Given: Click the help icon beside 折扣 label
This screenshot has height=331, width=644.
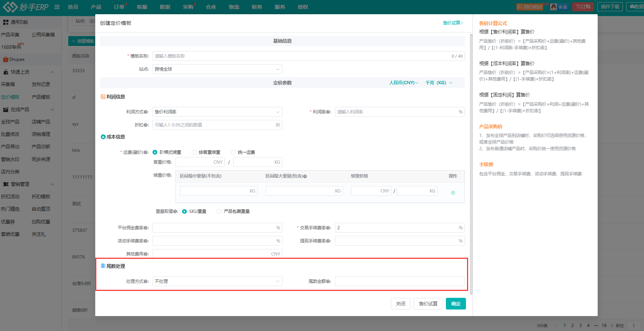Looking at the screenshot, I should [x=146, y=125].
